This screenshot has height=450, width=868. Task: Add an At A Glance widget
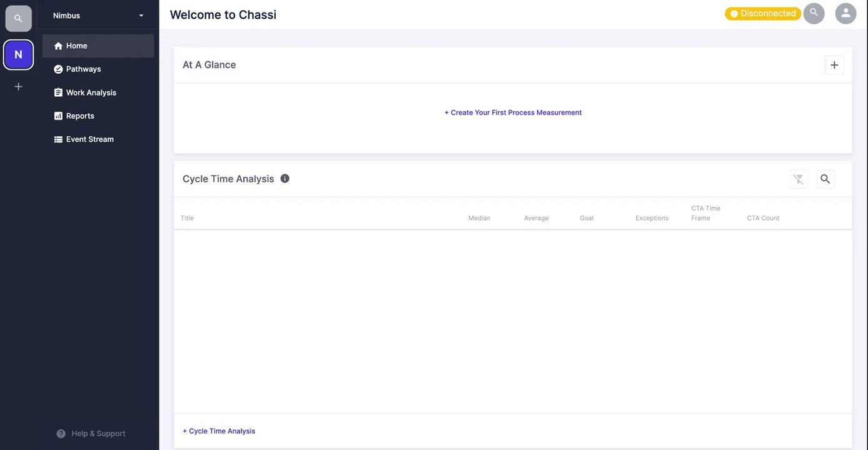(834, 65)
